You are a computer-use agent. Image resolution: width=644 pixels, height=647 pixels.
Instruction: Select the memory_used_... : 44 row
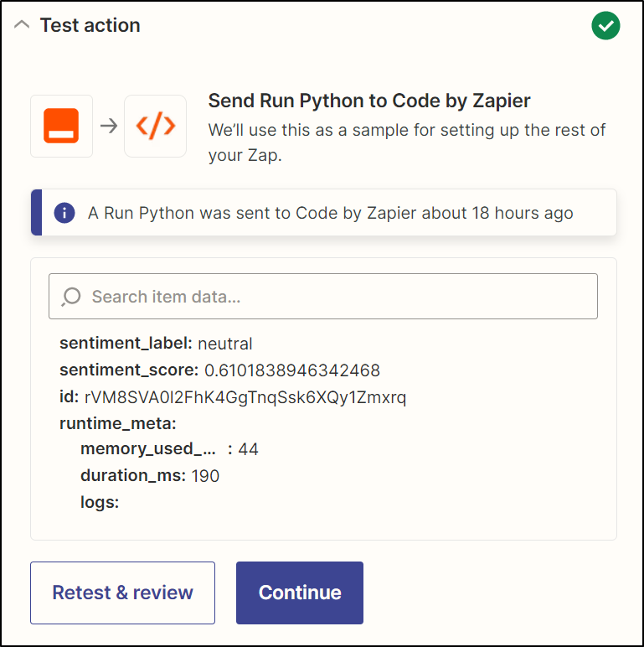tap(169, 449)
